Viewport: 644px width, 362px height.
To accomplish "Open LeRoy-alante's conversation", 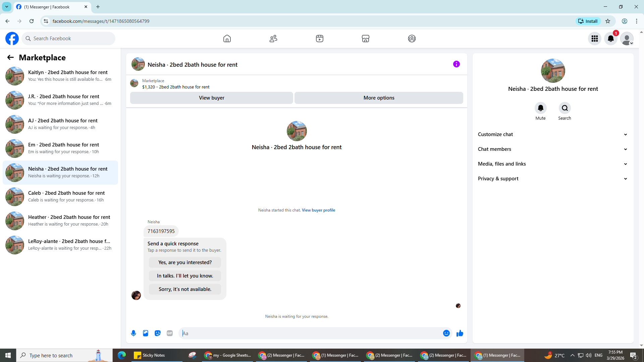I will click(60, 245).
